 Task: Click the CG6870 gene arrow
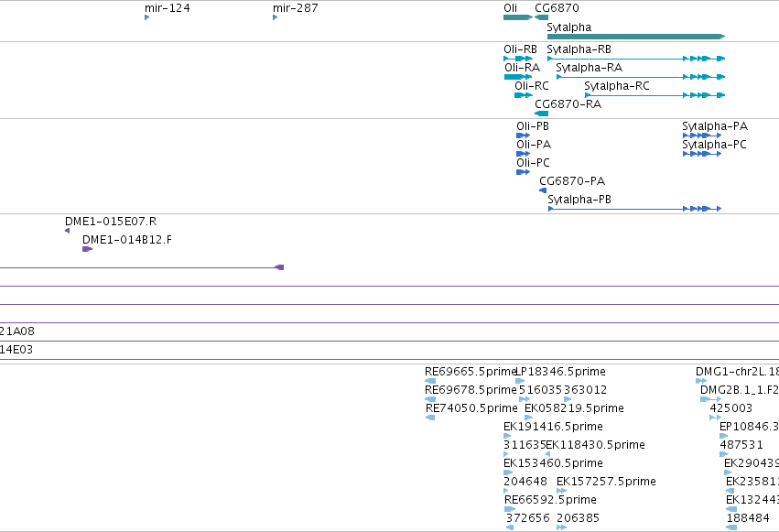[x=541, y=17]
